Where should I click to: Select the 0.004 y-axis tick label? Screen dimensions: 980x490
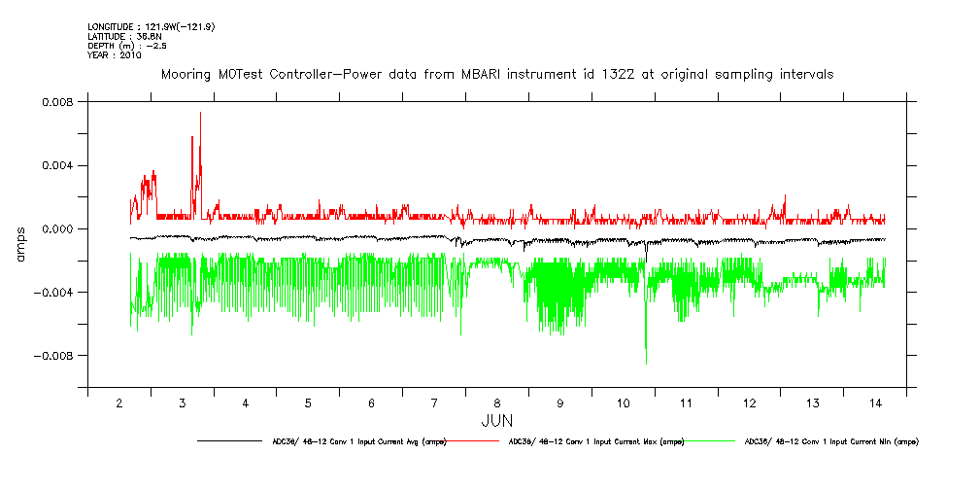pos(57,165)
